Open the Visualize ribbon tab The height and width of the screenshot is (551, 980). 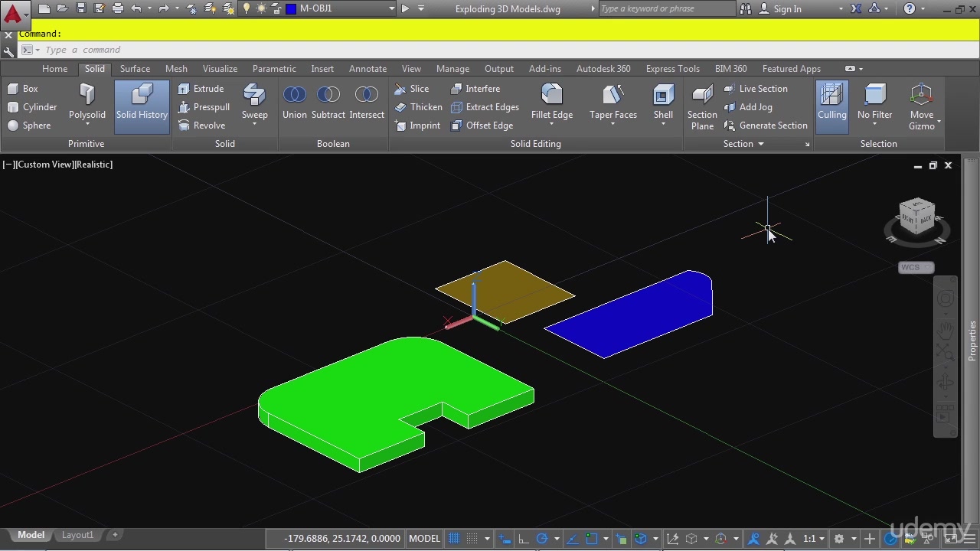(x=220, y=69)
